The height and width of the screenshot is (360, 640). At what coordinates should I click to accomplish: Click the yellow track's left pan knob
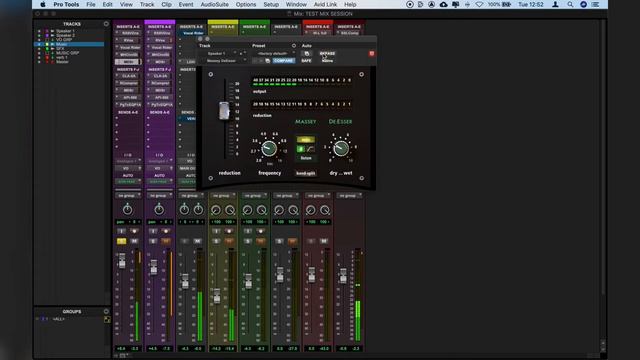[216, 210]
